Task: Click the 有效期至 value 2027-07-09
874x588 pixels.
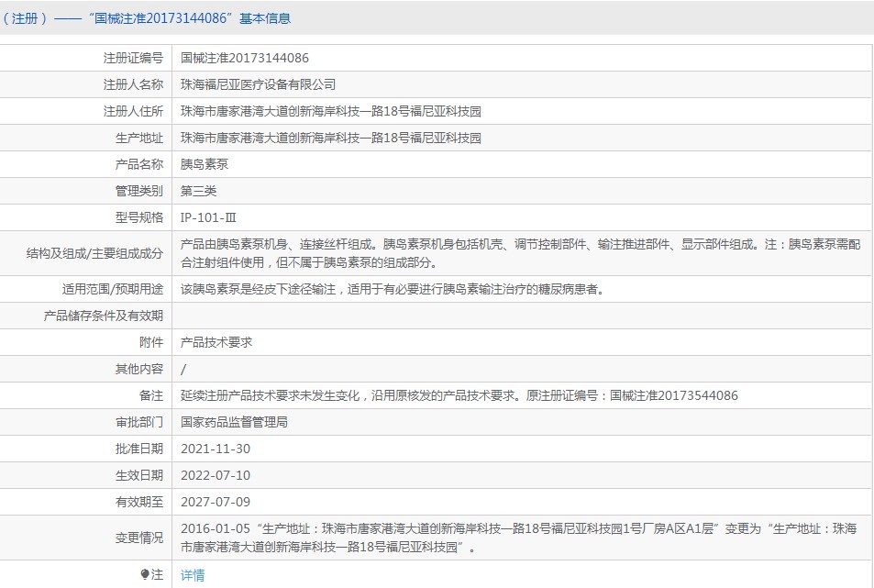Action: (216, 502)
